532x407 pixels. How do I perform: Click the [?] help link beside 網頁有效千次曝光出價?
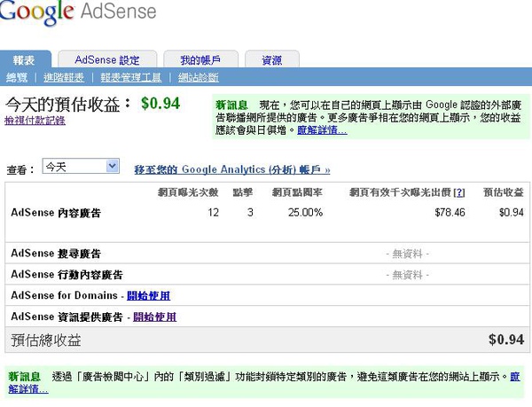(459, 192)
